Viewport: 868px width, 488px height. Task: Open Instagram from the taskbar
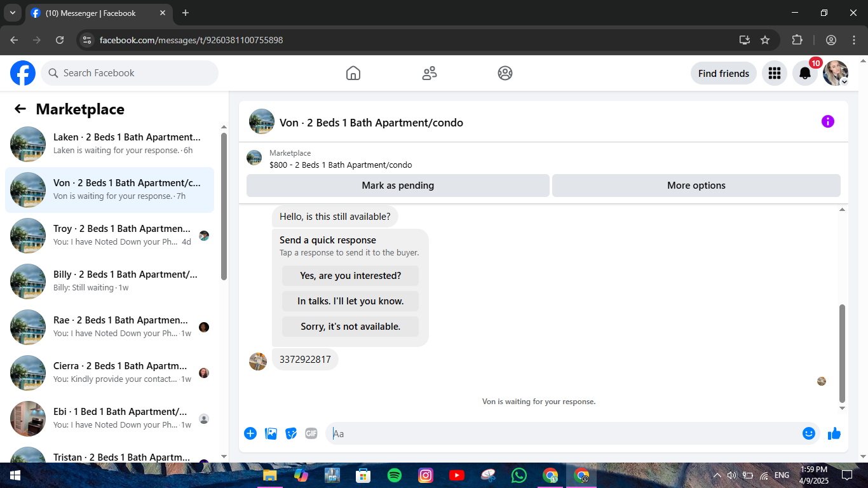point(426,475)
